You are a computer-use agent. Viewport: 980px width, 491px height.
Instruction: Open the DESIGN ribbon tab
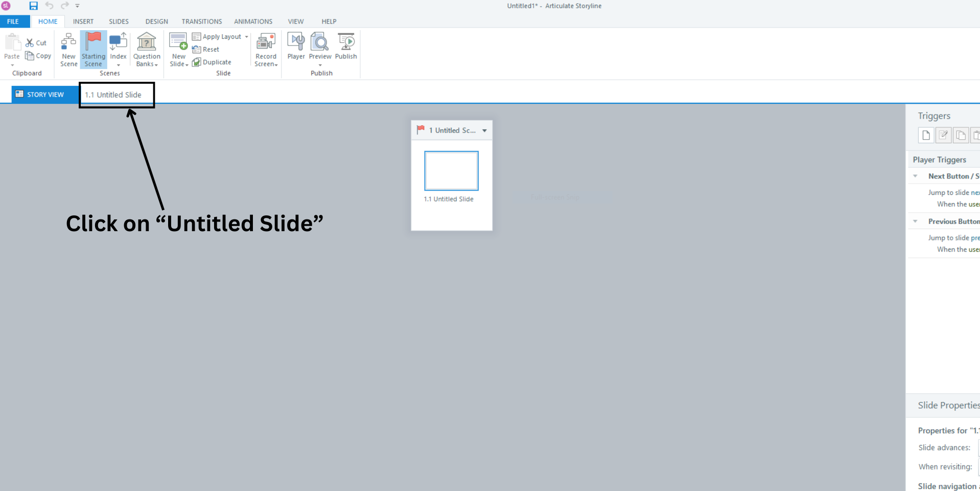click(157, 21)
